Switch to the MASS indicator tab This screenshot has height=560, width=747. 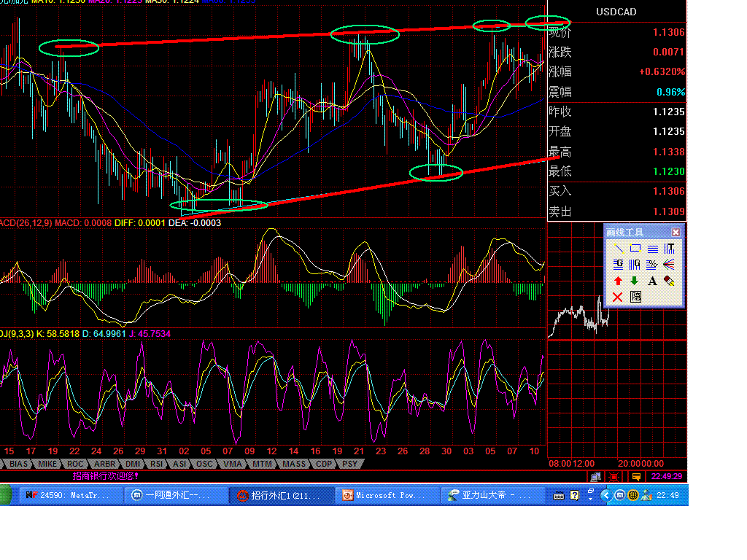point(294,464)
